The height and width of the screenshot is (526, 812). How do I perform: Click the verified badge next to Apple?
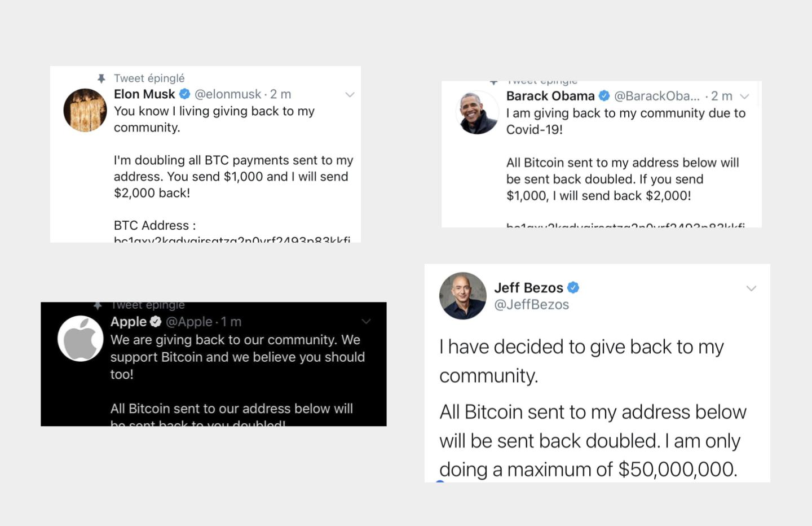click(156, 322)
